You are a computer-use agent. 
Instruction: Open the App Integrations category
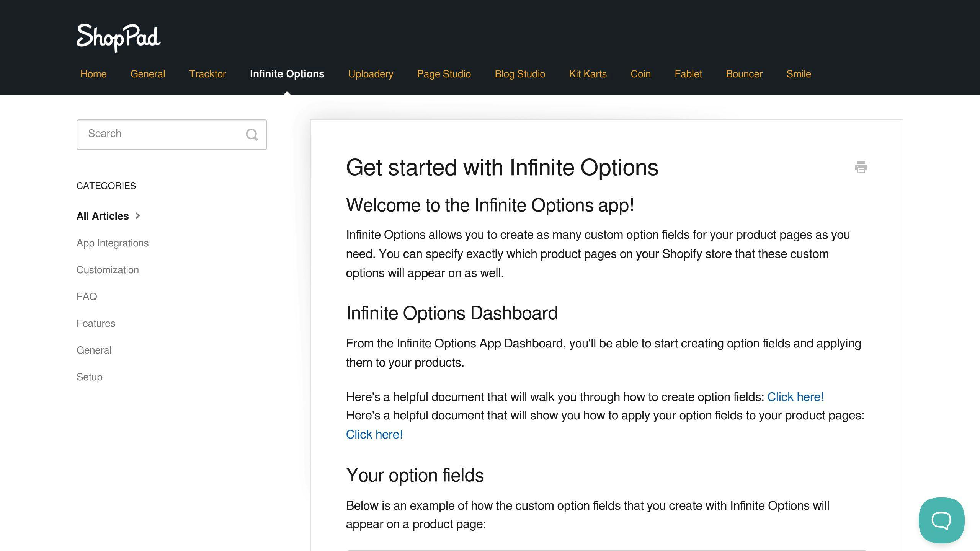[x=113, y=243]
